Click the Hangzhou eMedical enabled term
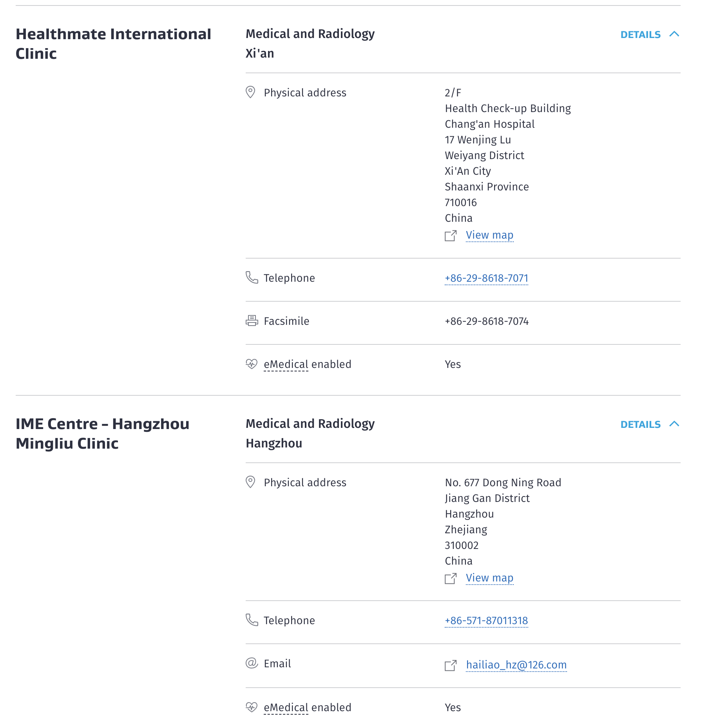 coord(286,708)
